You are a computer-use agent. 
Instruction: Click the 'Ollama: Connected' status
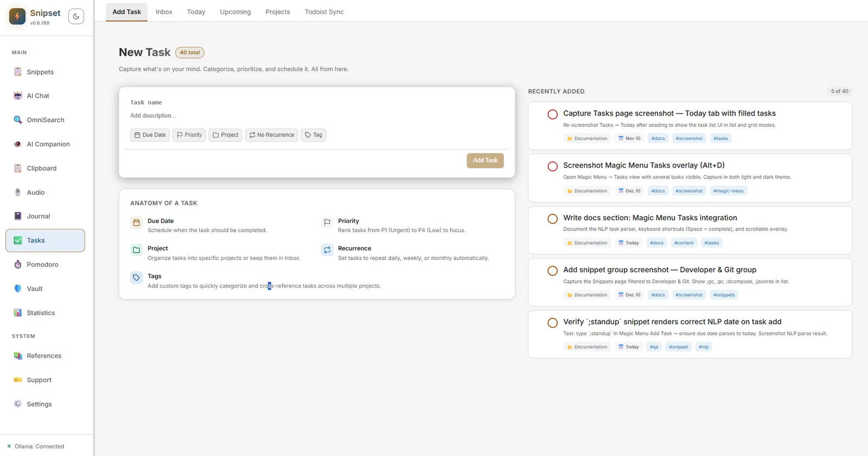36,446
